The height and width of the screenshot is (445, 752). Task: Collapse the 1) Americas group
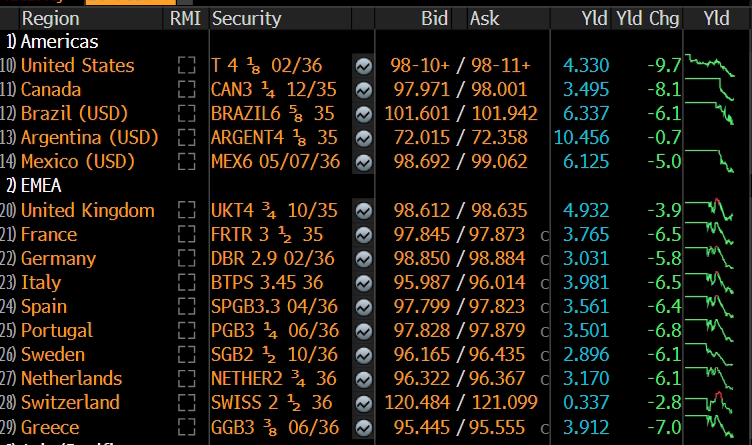tap(52, 42)
